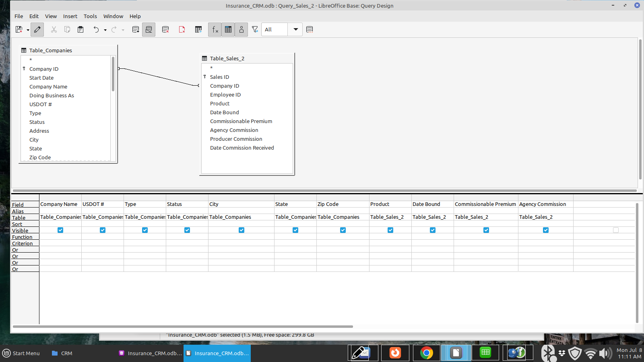Uncheck Visible for Company Name field
The image size is (644, 362).
[x=60, y=230]
